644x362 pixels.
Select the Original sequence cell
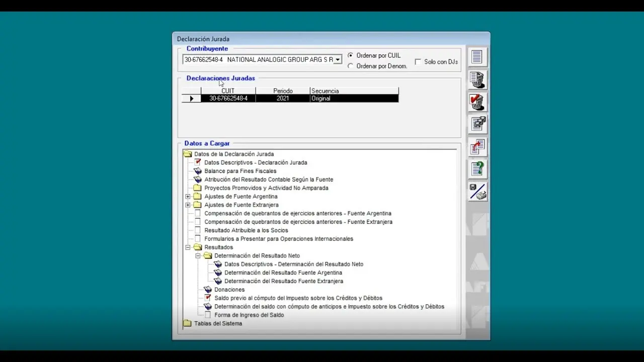coord(354,99)
